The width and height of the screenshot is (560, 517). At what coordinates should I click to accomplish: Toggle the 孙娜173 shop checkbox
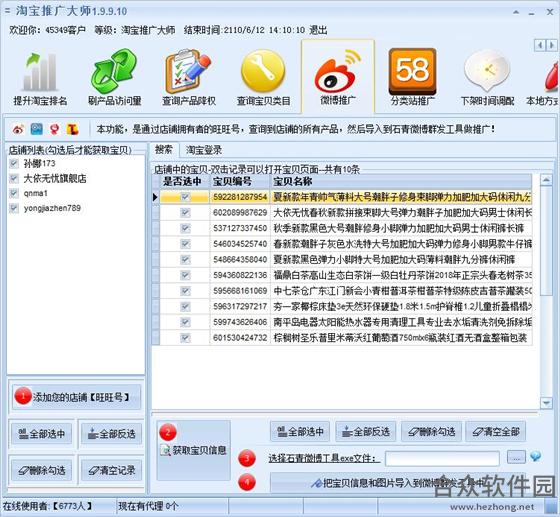point(14,164)
